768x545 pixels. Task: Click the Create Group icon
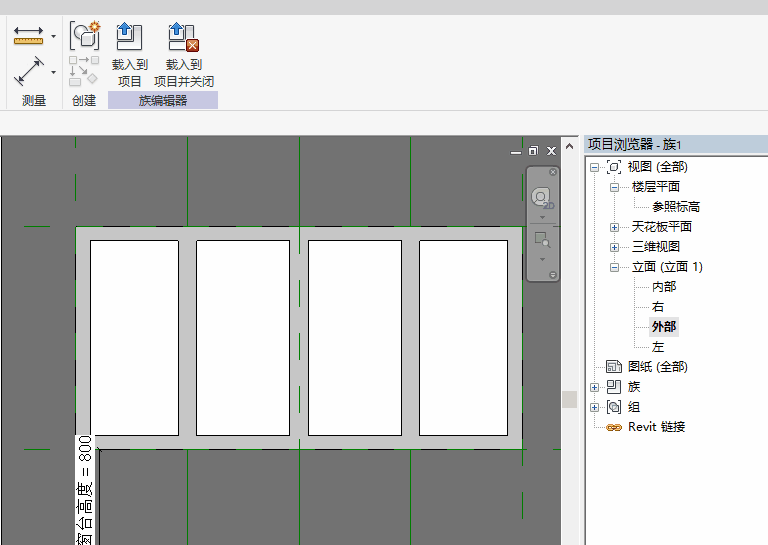coord(84,35)
